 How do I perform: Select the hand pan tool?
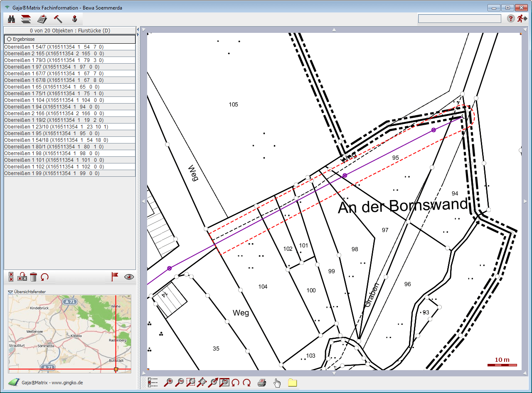coord(277,383)
